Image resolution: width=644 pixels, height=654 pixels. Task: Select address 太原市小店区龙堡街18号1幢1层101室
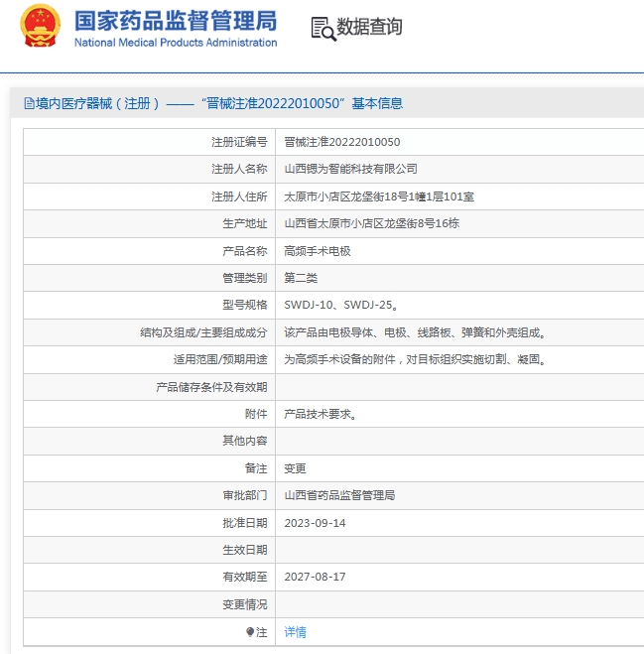pyautogui.click(x=379, y=196)
